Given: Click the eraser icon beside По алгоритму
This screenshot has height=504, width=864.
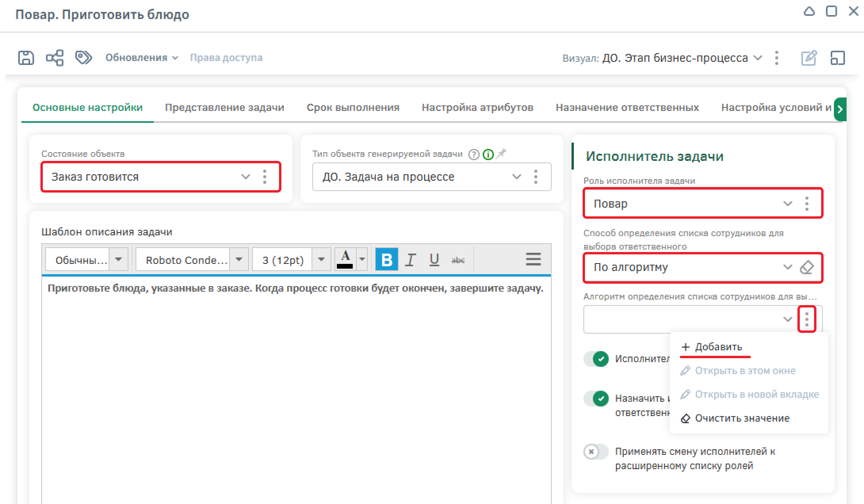Looking at the screenshot, I should pos(807,267).
